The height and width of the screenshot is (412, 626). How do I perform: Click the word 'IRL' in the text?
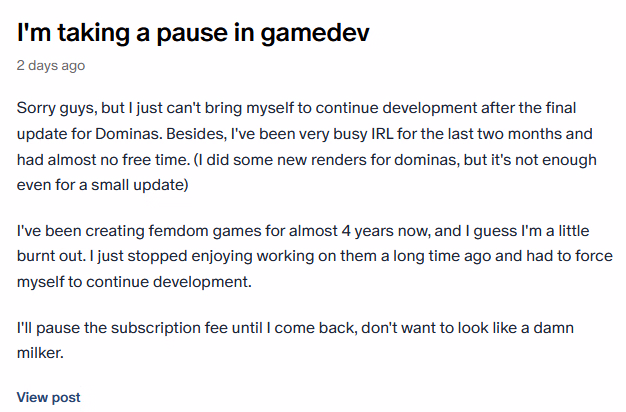coord(382,134)
